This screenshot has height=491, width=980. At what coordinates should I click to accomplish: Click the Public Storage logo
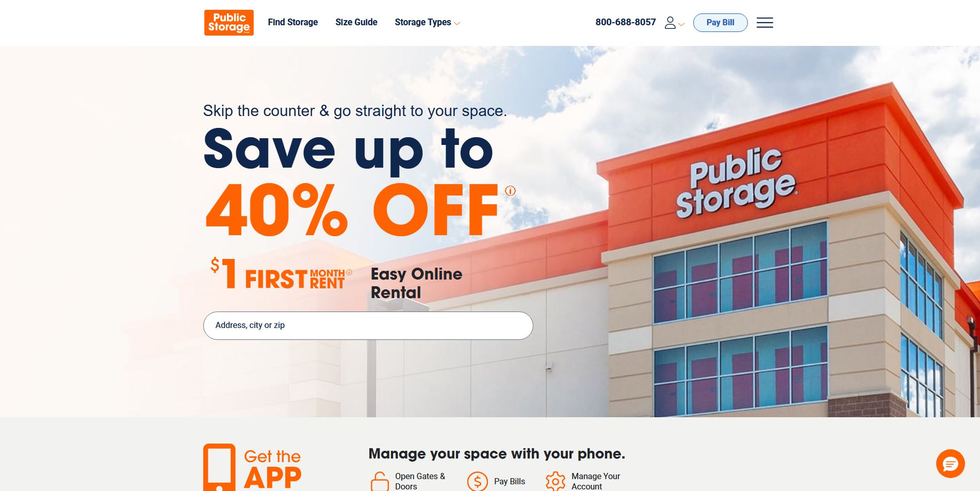pos(228,23)
